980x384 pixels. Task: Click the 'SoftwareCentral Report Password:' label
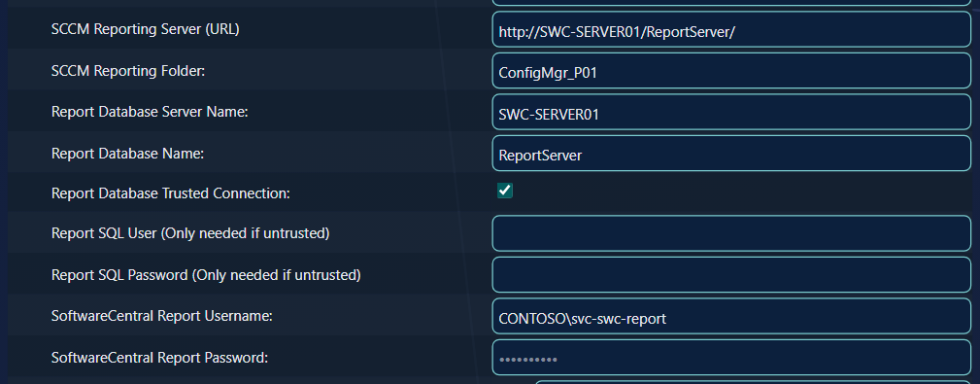pos(159,358)
